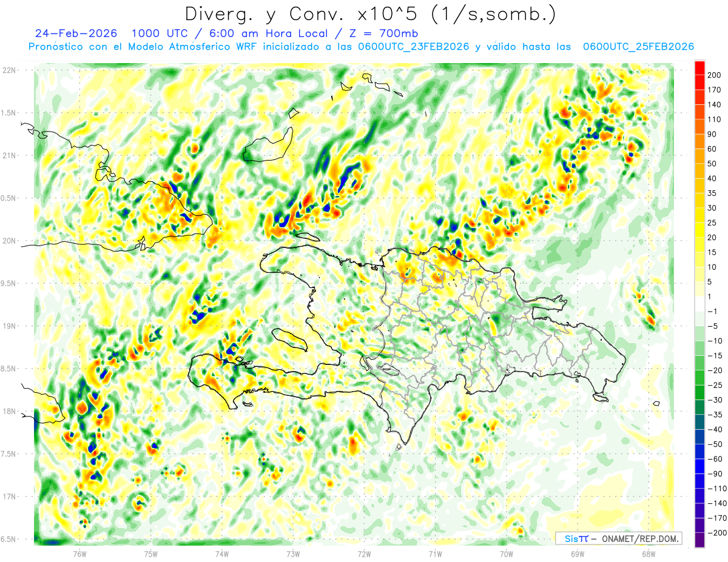This screenshot has height=562, width=728.
Task: Click the white colorbar segment between 1 and -1
Action: 699,304
